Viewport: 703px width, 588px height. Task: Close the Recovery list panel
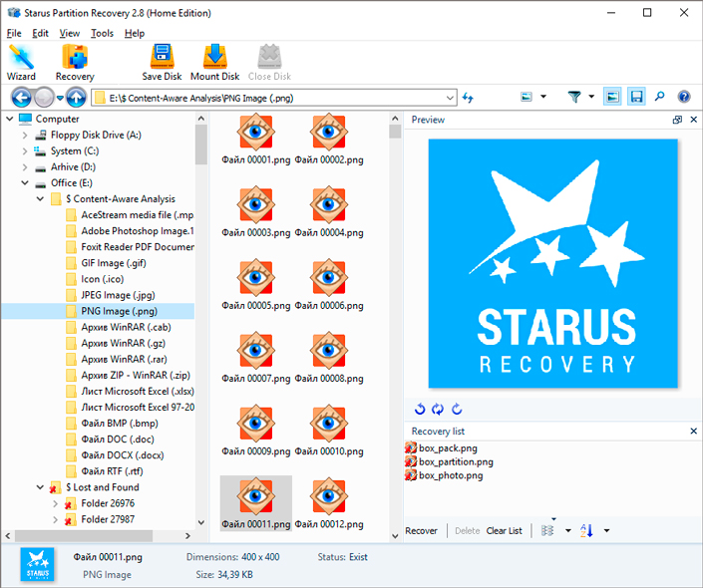point(694,432)
